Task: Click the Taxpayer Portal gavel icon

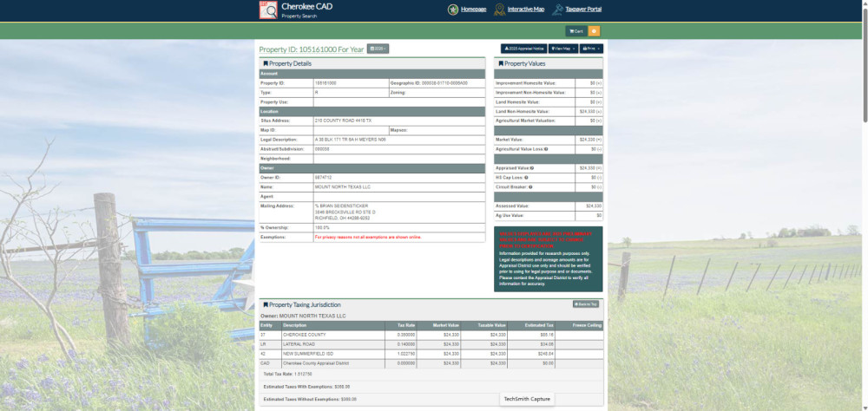Action: pyautogui.click(x=557, y=10)
